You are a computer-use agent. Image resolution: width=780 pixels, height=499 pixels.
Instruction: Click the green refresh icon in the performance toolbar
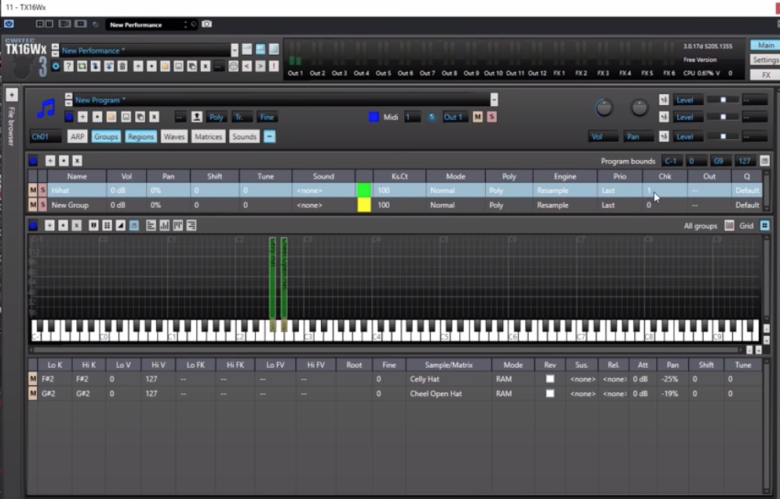pos(82,66)
